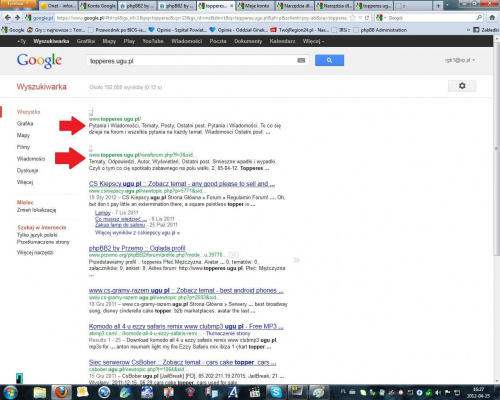This screenshot has height=400, width=500.
Task: Reload the page with the refresh icon
Action: pos(367,18)
